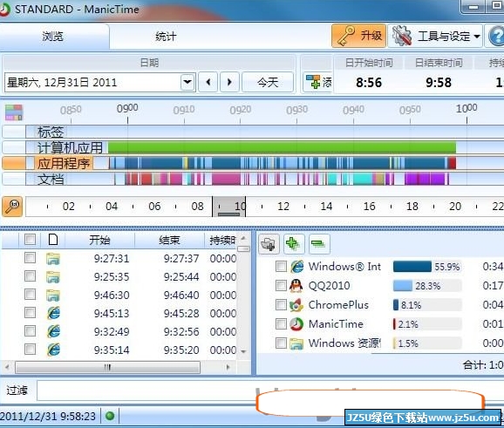Check the row starting at 9:32:49
Screen dimensions: 504x428
[x=31, y=331]
